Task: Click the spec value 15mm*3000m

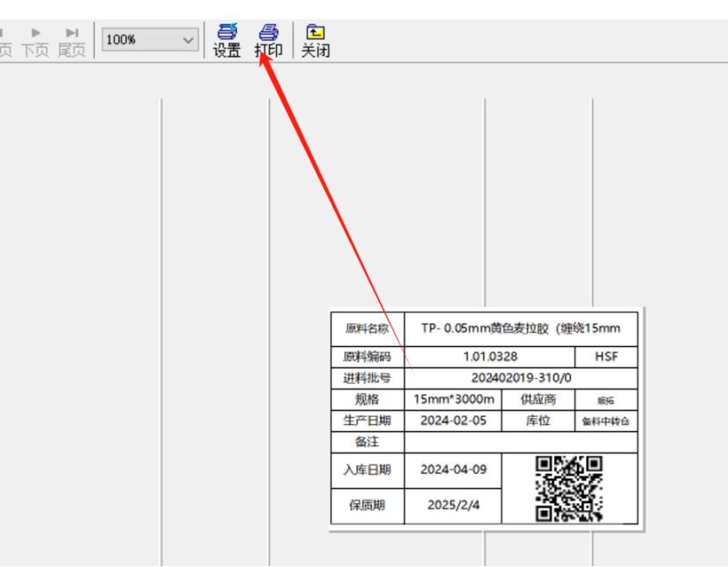Action: [x=453, y=399]
